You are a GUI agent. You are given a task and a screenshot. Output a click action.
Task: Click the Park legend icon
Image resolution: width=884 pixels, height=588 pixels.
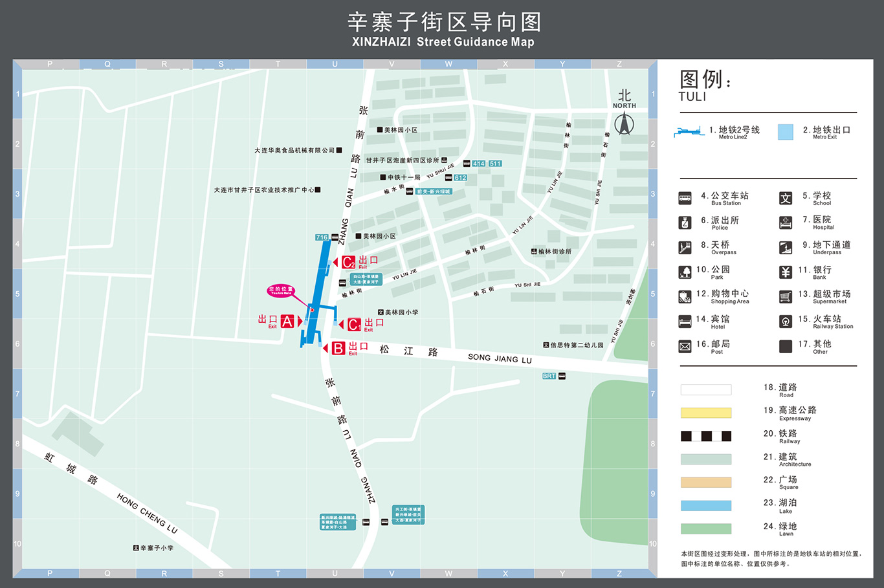(685, 272)
